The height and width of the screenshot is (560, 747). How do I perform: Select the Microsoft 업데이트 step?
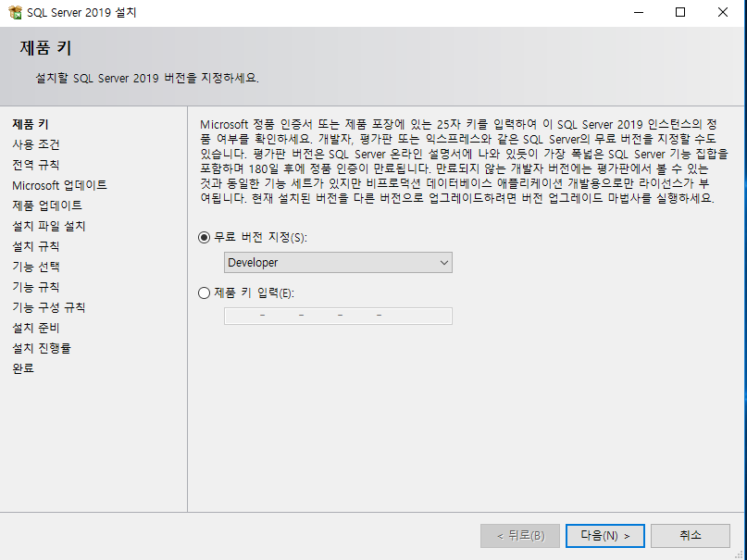[x=59, y=185]
